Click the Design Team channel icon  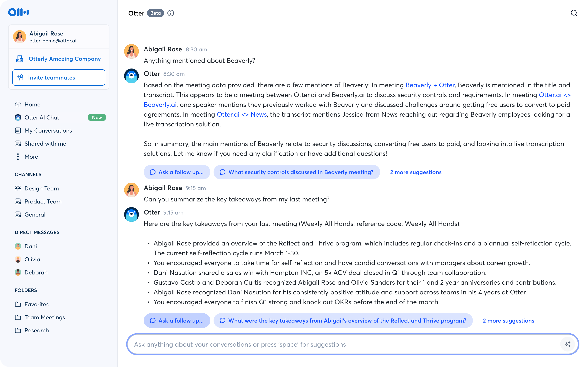[18, 188]
